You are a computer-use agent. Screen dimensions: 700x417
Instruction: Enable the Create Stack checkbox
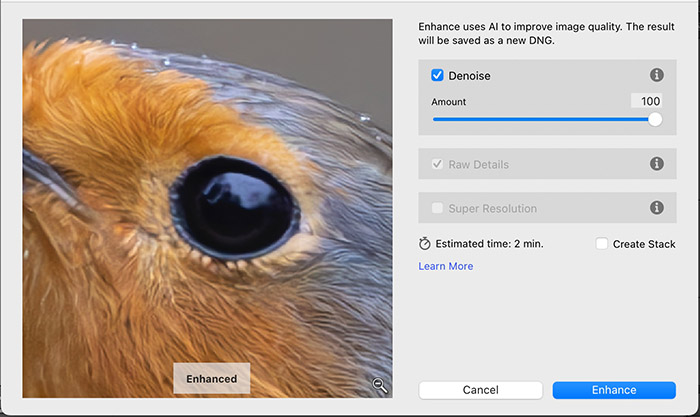coord(602,244)
